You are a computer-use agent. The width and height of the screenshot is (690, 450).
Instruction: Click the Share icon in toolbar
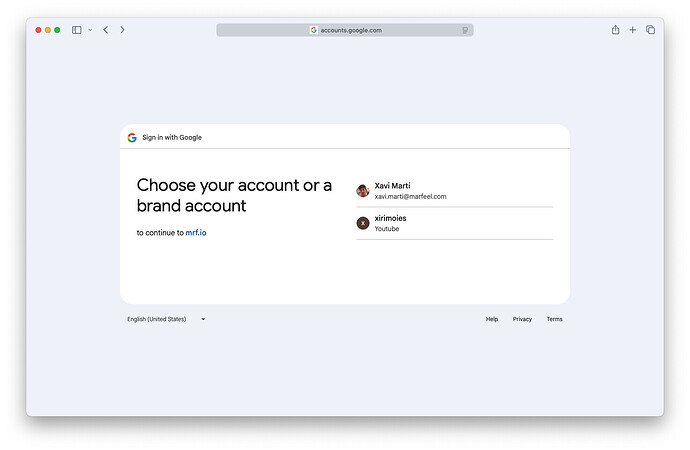tap(615, 29)
